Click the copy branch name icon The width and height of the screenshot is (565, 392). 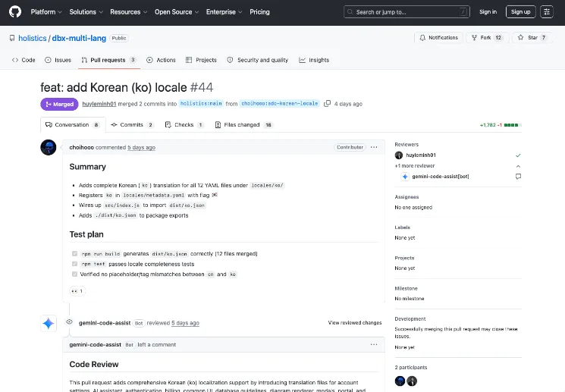pyautogui.click(x=327, y=104)
